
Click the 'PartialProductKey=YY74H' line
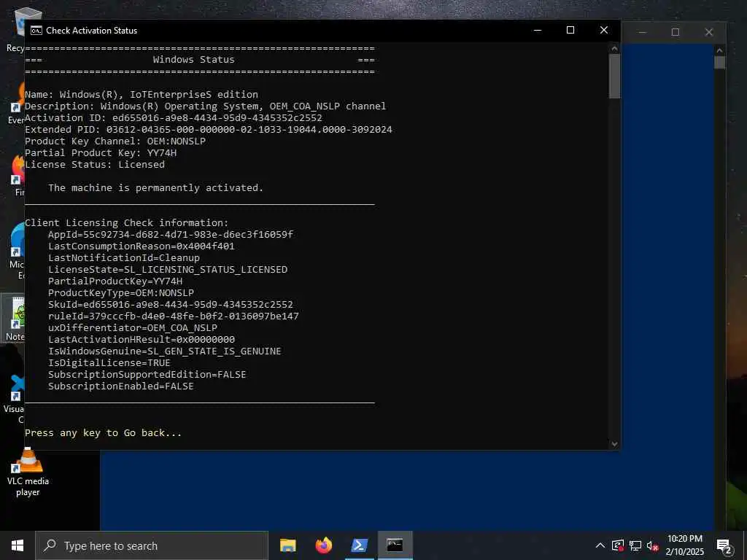(115, 281)
